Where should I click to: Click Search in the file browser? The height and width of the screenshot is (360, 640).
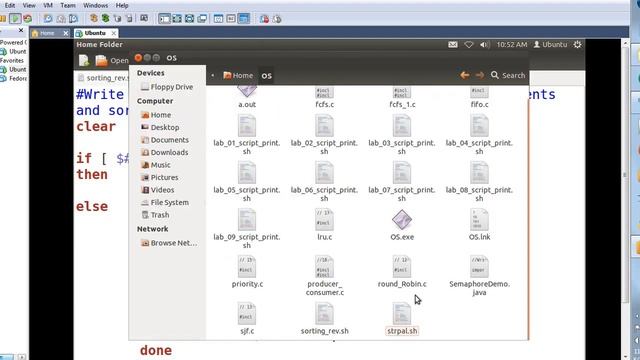(x=508, y=75)
